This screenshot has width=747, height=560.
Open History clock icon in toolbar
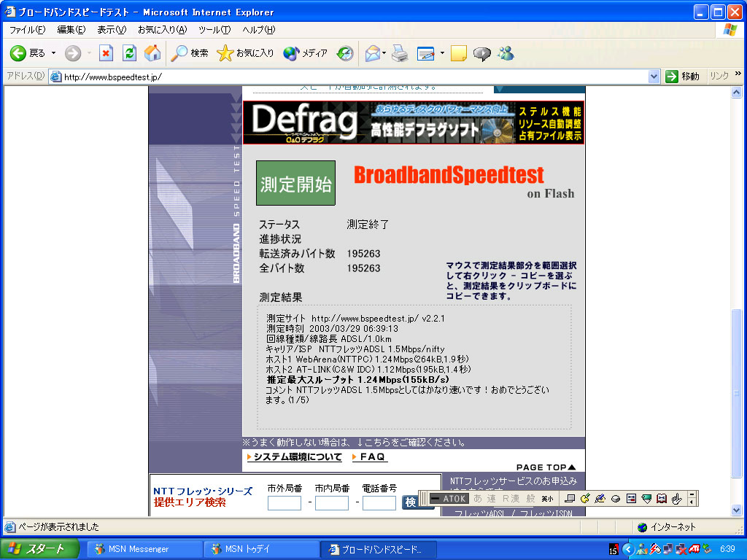point(345,52)
